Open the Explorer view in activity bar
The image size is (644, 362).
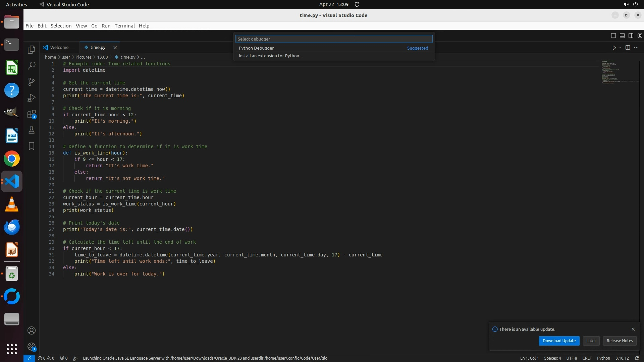point(32,50)
